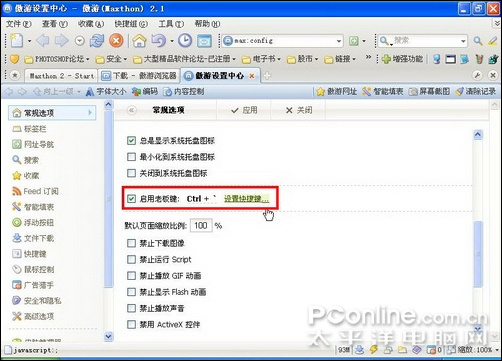Click 智能填表 toolbar item
Viewport: 502px width, 361px height.
tap(383, 91)
